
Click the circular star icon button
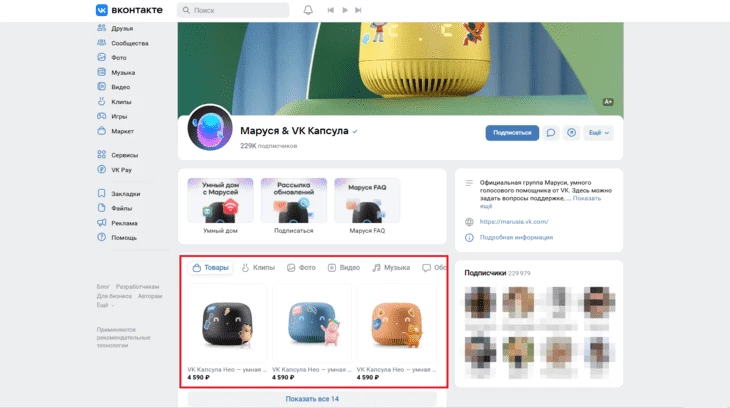point(571,133)
